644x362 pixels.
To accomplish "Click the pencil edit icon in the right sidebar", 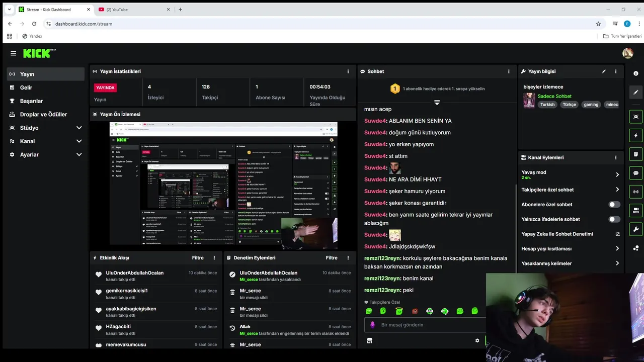I will (x=636, y=93).
